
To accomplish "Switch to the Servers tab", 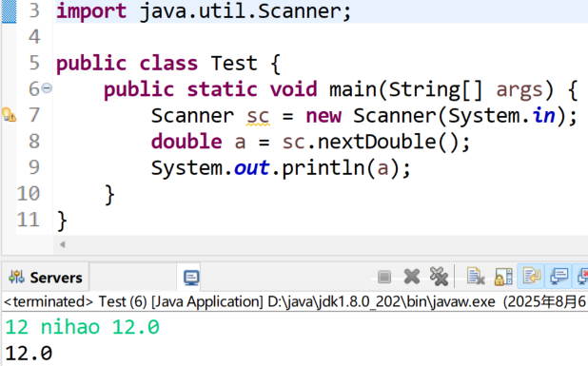I will click(45, 278).
